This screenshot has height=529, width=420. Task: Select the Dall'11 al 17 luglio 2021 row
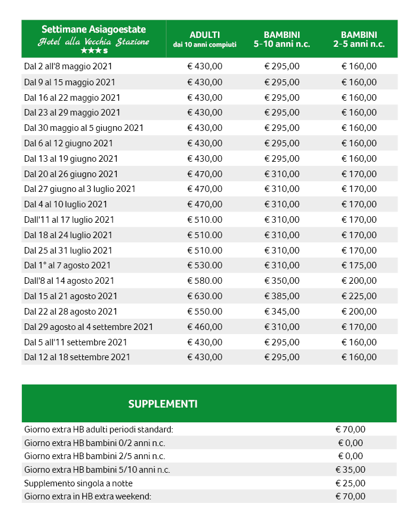210,220
